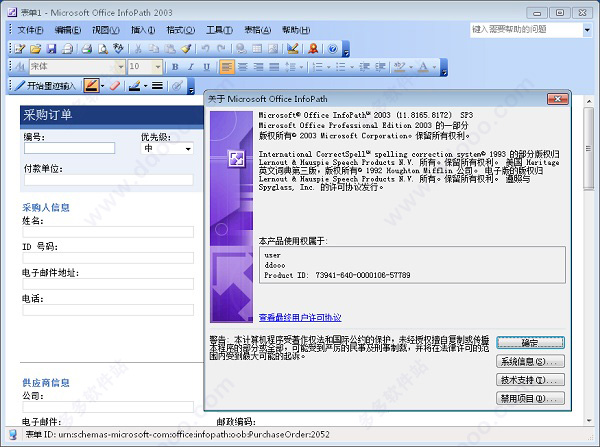600x447 pixels.
Task: Open the 格式(O) menu
Action: [180, 30]
